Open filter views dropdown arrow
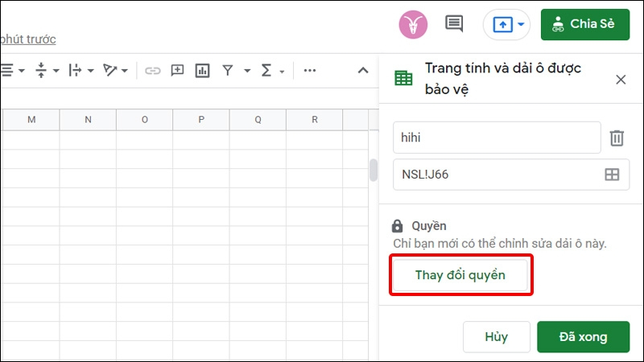The height and width of the screenshot is (362, 644). [x=247, y=71]
